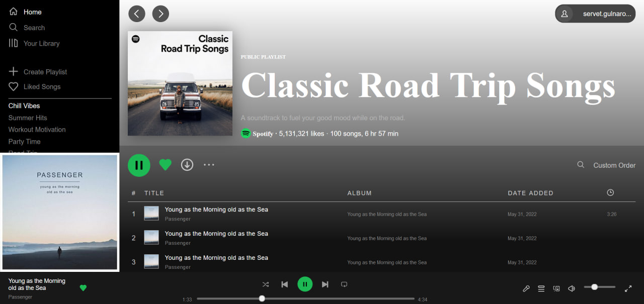Viewport: 644px width, 304px height.
Task: Open the Liked Songs link
Action: pyautogui.click(x=34, y=86)
